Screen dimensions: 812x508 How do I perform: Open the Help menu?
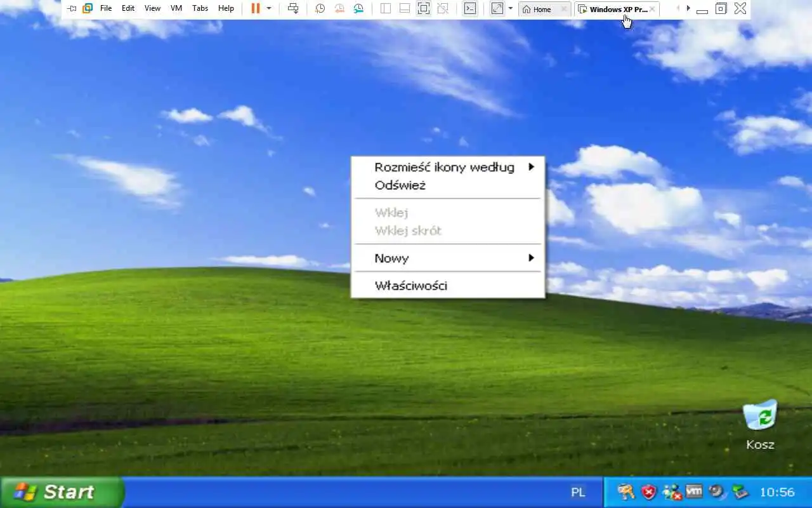point(226,9)
